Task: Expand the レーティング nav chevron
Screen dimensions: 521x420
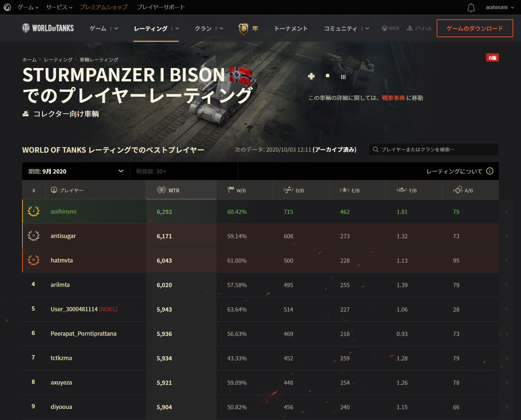Action: click(x=177, y=28)
